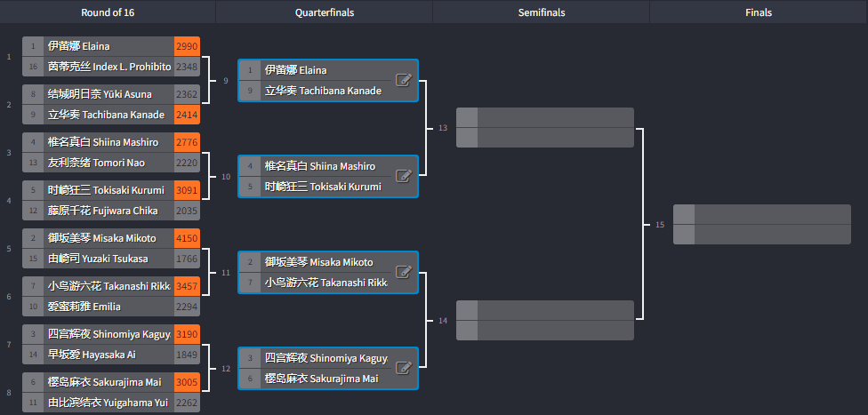
Task: Open edit icon for Shiina Mashiro quarterfinal
Action: 404,176
